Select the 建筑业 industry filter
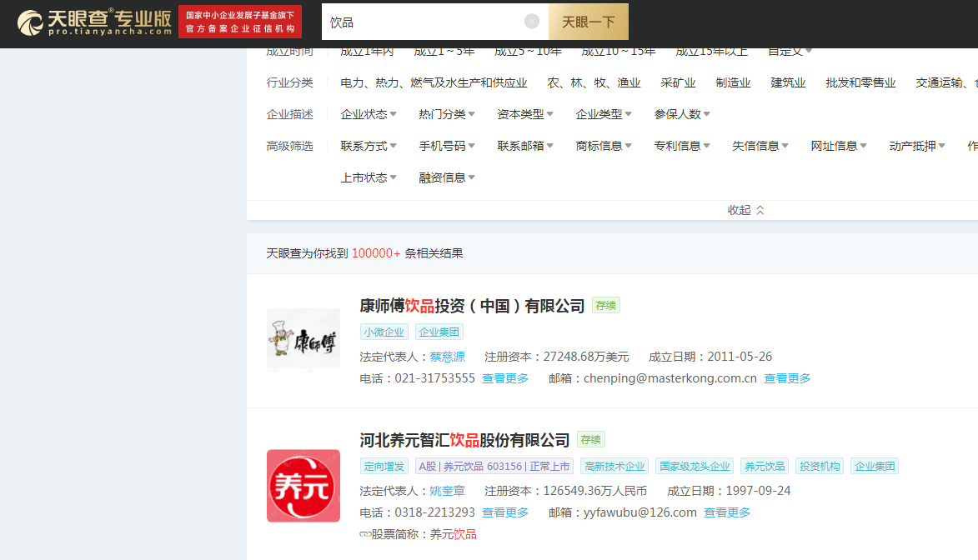978x560 pixels. [x=788, y=83]
